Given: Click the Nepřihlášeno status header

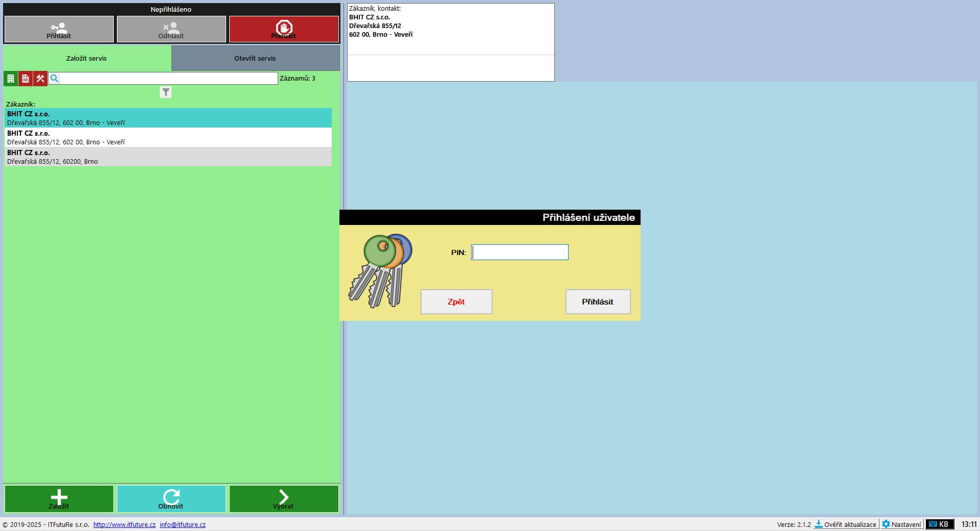Looking at the screenshot, I should (171, 9).
